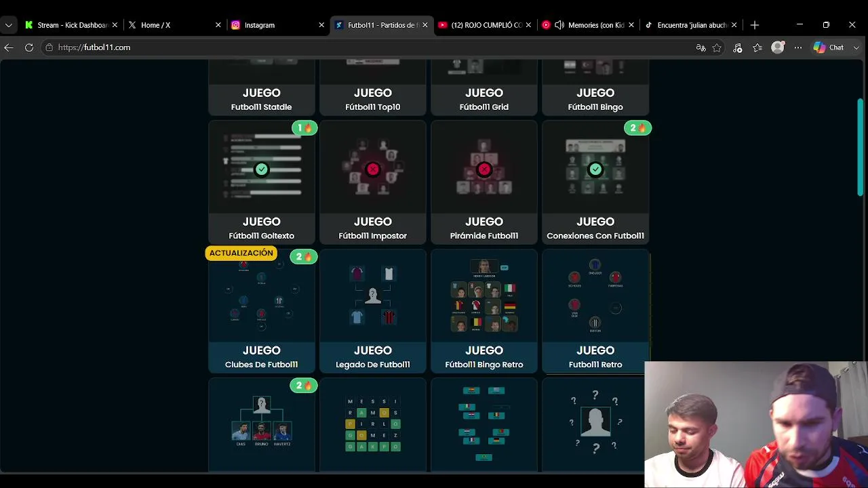The height and width of the screenshot is (488, 868).
Task: View site information lock icon
Action: 49,47
